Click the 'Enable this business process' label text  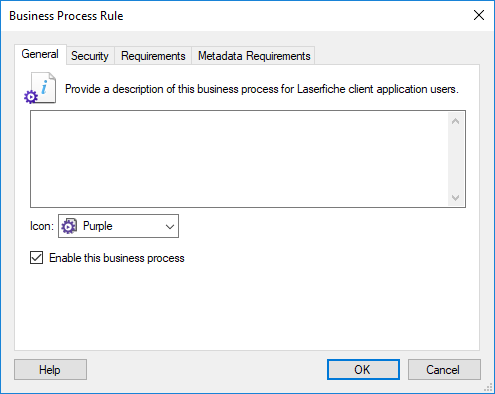117,258
